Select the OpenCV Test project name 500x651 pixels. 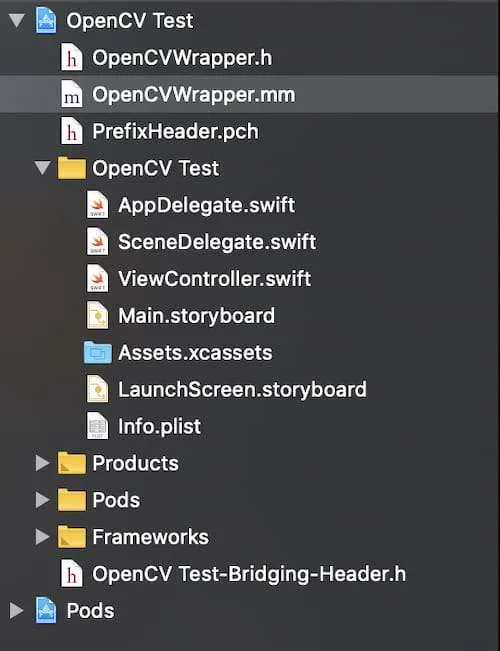pos(130,21)
